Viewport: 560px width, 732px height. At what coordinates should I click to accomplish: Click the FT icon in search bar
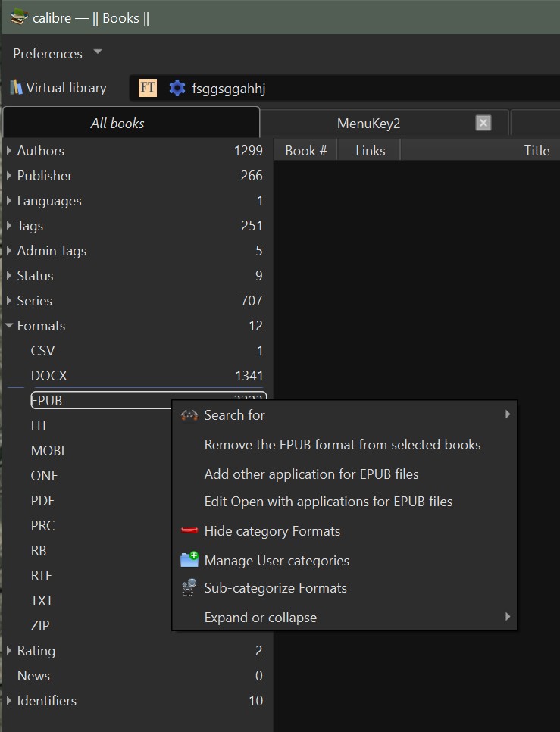coord(148,88)
